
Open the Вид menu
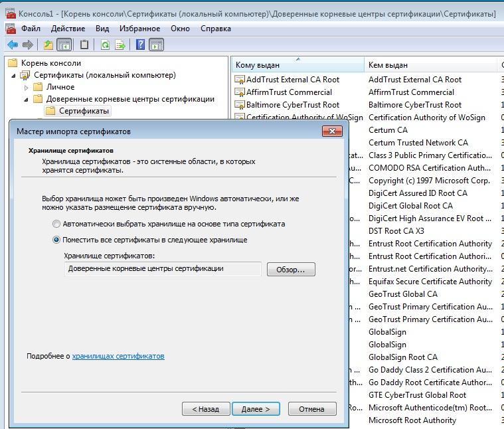(x=102, y=29)
